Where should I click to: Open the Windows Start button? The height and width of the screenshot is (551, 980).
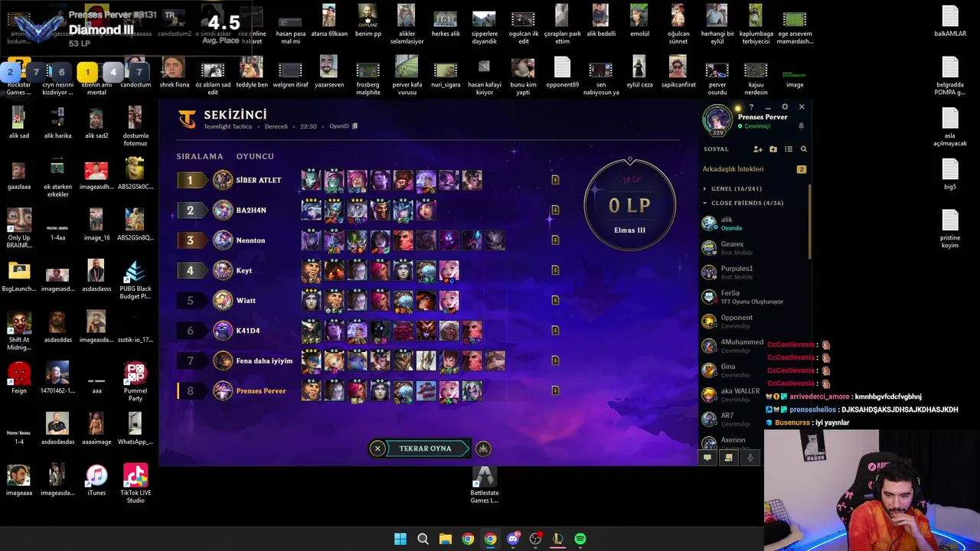(x=400, y=539)
